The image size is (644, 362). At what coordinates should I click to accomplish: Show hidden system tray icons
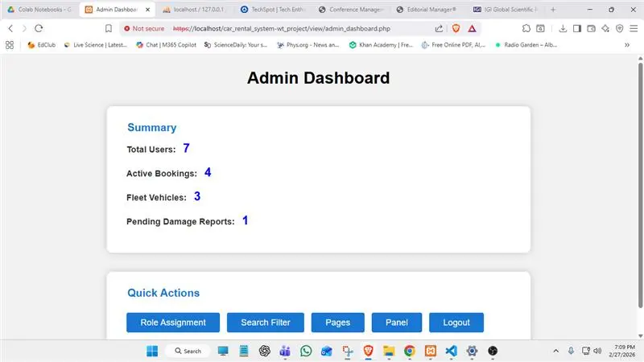point(555,351)
